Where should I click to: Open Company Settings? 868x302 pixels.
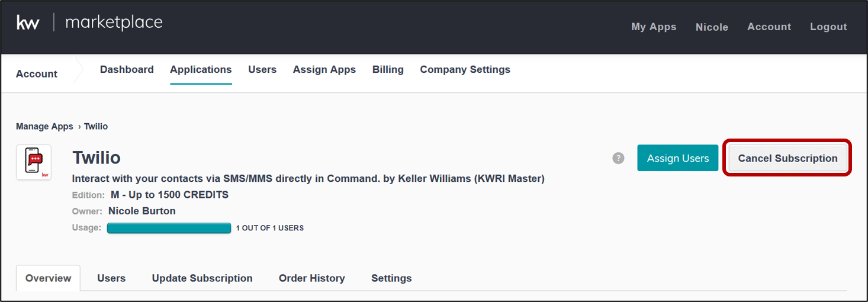pos(465,69)
